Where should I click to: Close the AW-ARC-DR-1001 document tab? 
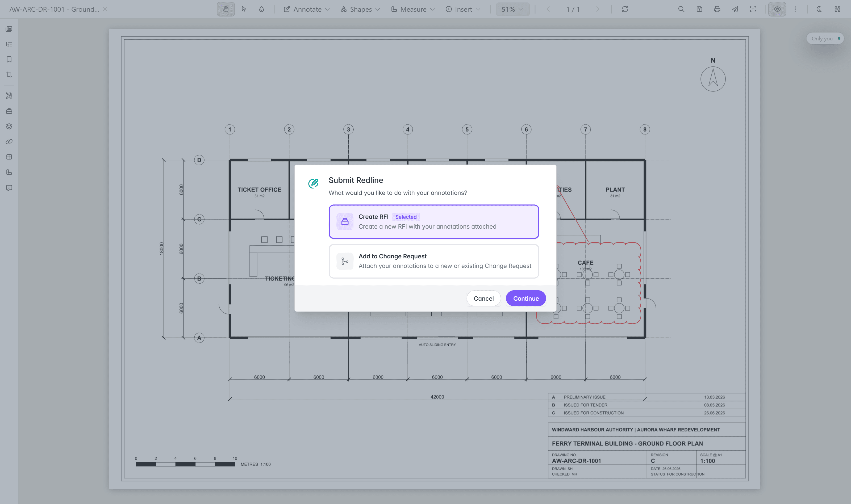pyautogui.click(x=105, y=9)
